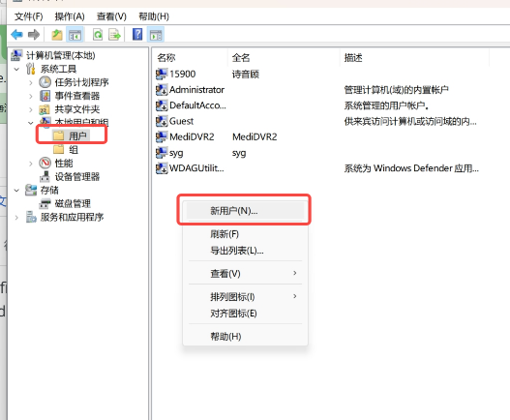Click the blue Back arrow in toolbar

pyautogui.click(x=16, y=34)
